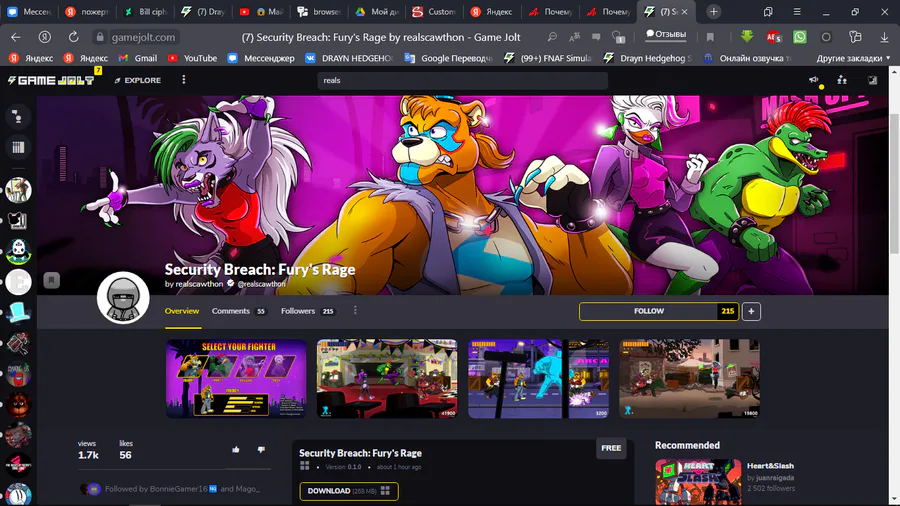The width and height of the screenshot is (900, 506).
Task: Open the Отзывы reviews button
Action: pyautogui.click(x=666, y=34)
